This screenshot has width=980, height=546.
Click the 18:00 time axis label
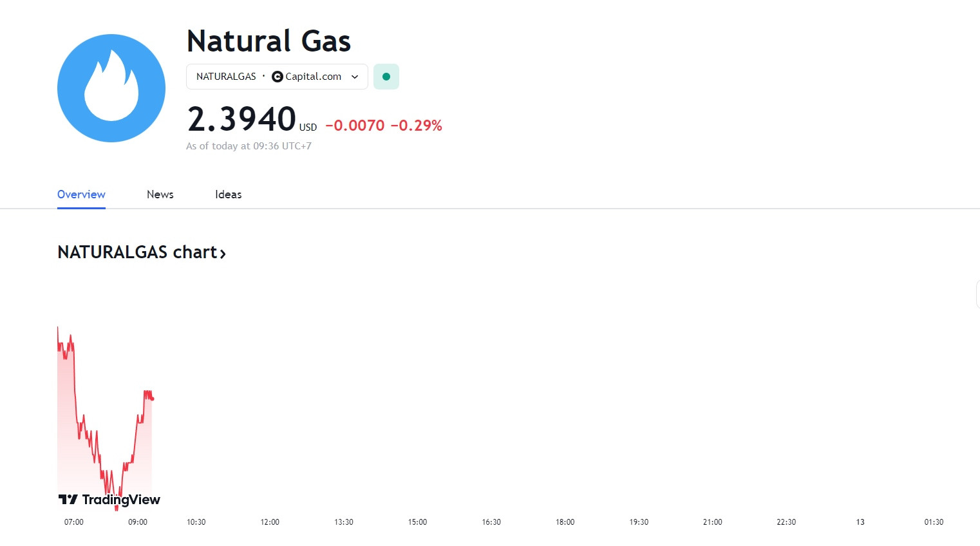pyautogui.click(x=565, y=522)
